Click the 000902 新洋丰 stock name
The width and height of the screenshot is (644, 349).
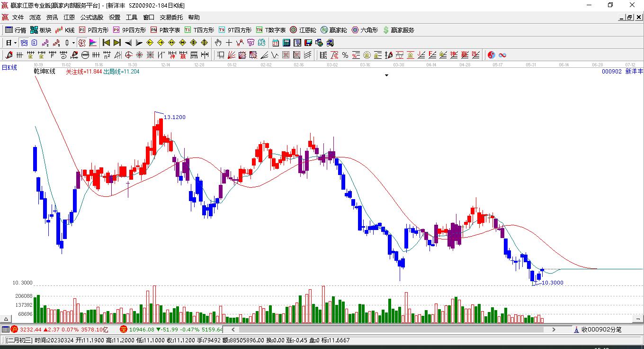pyautogui.click(x=622, y=72)
